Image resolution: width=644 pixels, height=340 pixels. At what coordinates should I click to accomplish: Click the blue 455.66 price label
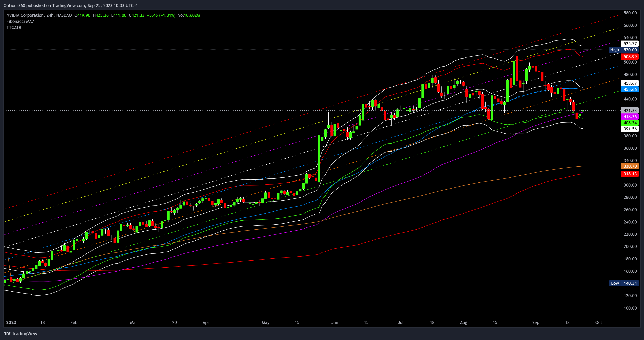pos(630,90)
